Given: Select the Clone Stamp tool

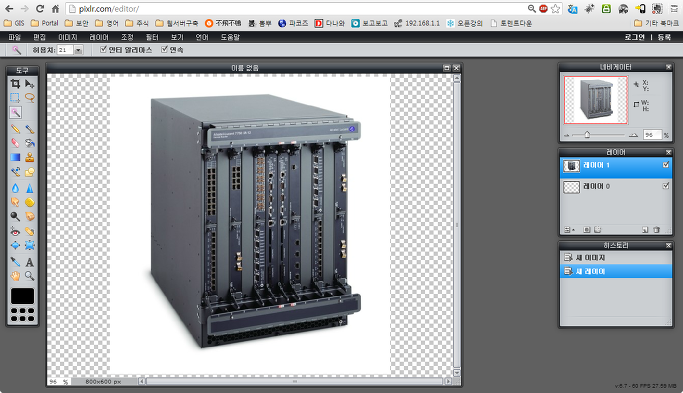Looking at the screenshot, I should point(30,157).
